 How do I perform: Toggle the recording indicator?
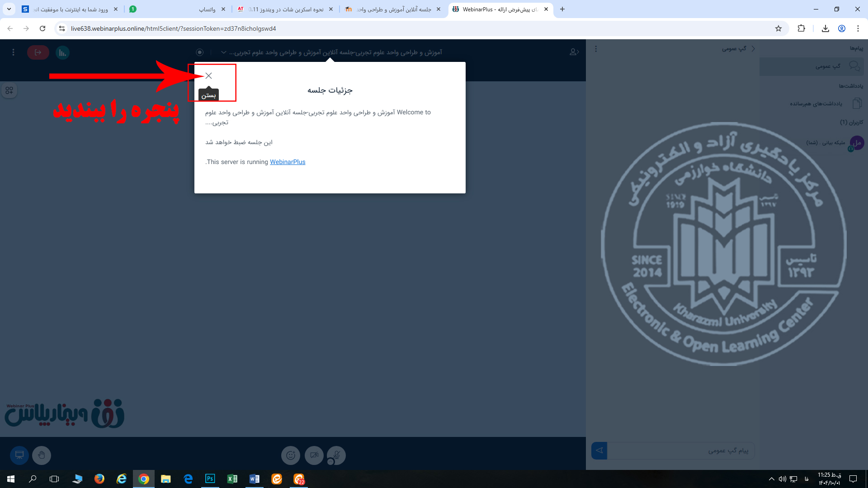click(200, 52)
